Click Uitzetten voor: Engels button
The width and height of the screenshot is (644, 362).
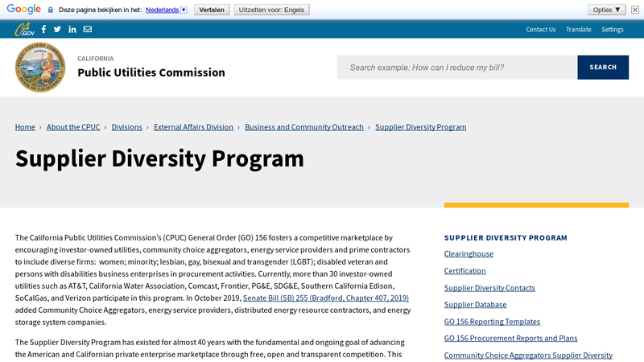(271, 10)
